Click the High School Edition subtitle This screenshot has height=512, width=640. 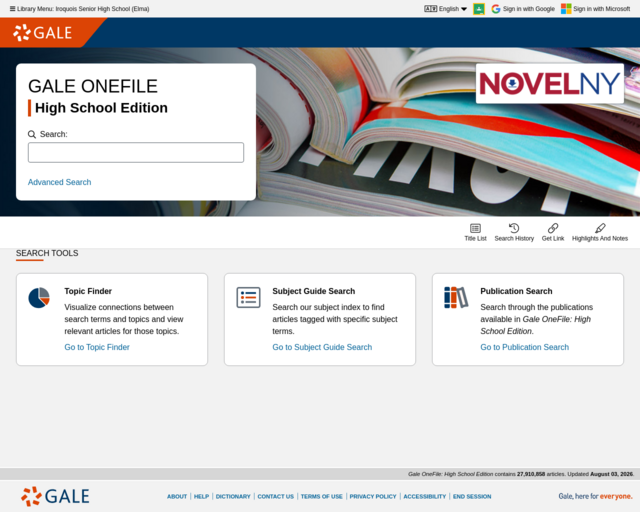tap(101, 108)
